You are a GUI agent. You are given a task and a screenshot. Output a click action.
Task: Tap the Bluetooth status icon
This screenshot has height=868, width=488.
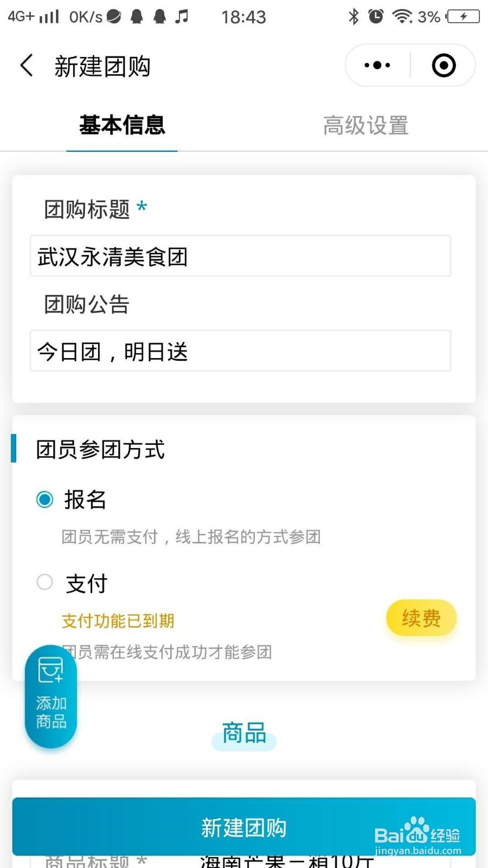[x=354, y=17]
